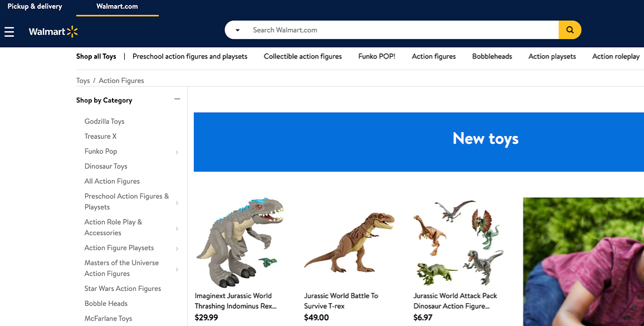The height and width of the screenshot is (326, 644).
Task: Select the Walmart.com tab
Action: 117,7
